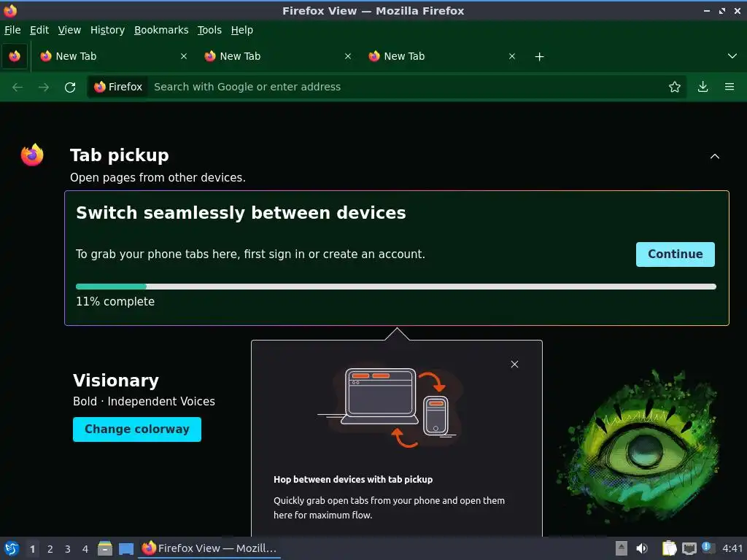
Task: Switch to the second New Tab
Action: (277, 56)
